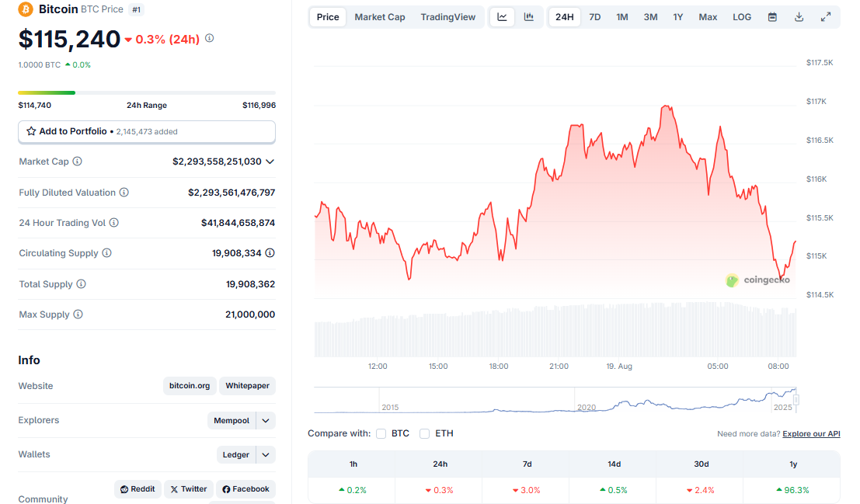Click the Market Cap info icon
This screenshot has width=860, height=504.
coord(78,162)
